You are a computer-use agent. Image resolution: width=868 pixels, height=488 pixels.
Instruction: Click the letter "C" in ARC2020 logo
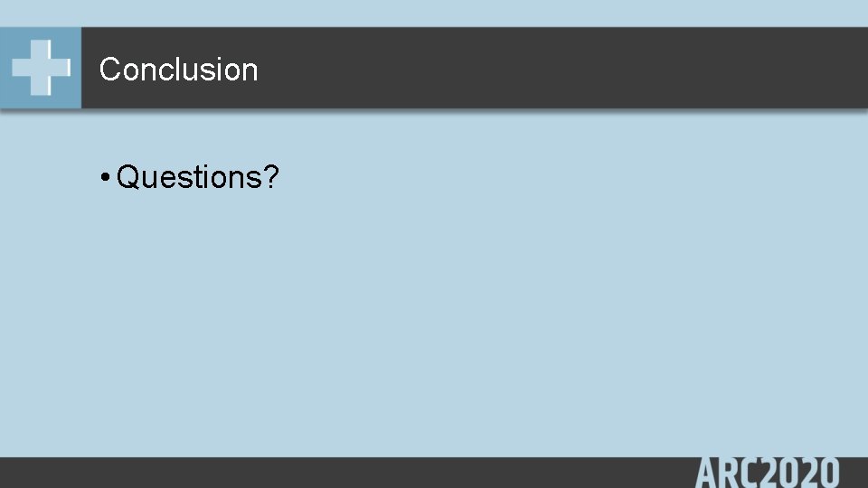tap(750, 473)
